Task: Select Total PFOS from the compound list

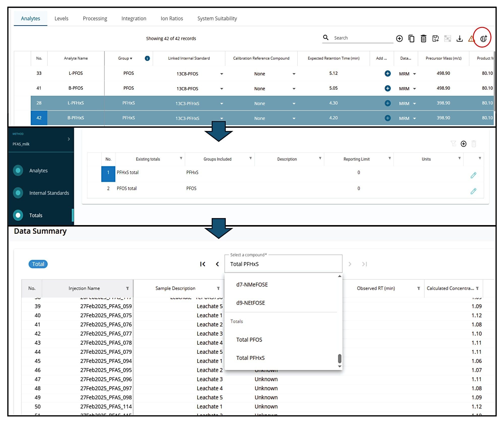Action: click(249, 340)
